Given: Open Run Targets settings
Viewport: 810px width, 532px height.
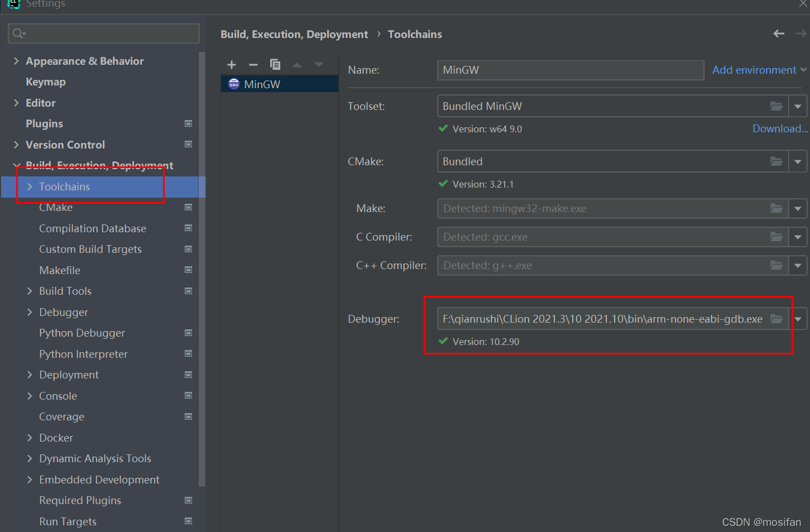Looking at the screenshot, I should (x=68, y=521).
